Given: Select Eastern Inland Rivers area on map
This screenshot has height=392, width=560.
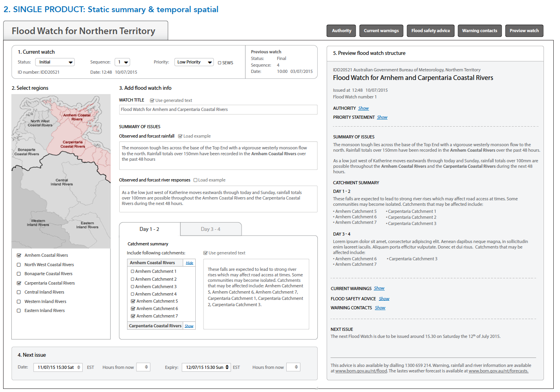Looking at the screenshot, I should click(87, 225).
